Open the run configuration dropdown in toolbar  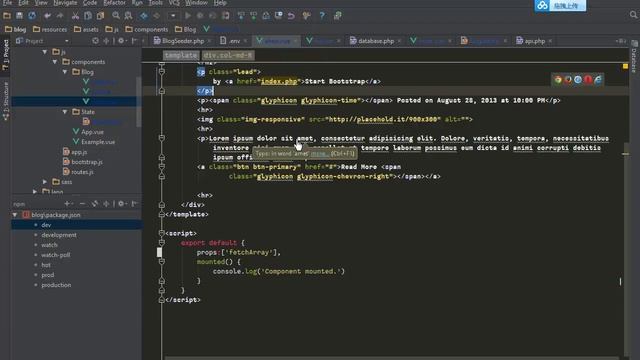(173, 16)
